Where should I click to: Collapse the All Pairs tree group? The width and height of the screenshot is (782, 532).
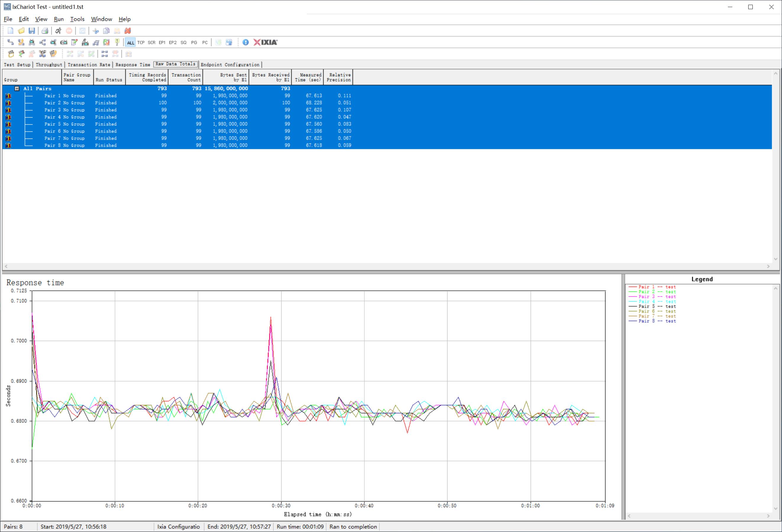tap(17, 88)
